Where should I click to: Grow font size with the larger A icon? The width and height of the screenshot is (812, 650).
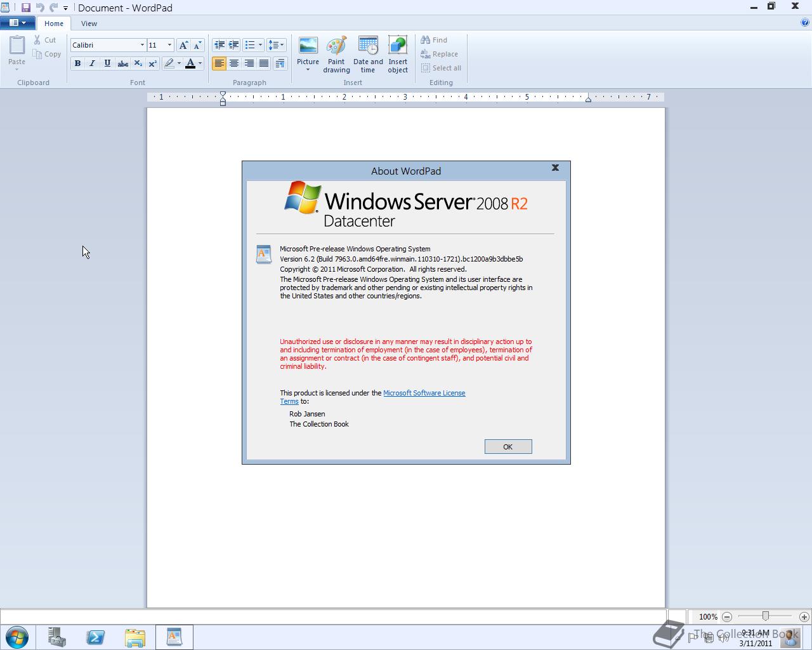[183, 45]
